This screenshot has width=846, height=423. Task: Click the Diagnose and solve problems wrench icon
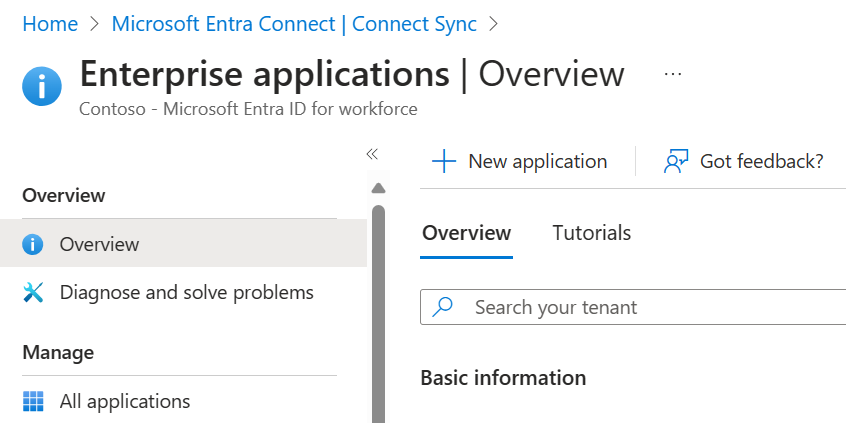[33, 292]
